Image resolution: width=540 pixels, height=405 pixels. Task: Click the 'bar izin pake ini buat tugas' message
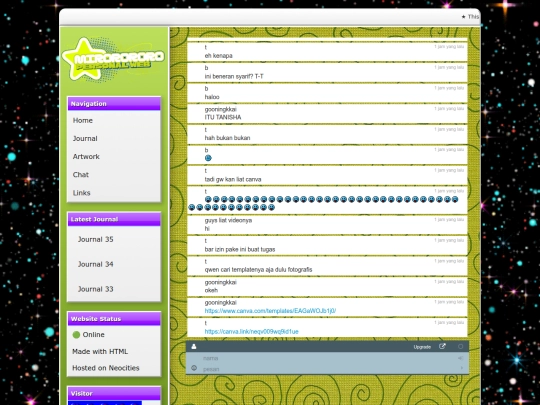(x=240, y=249)
